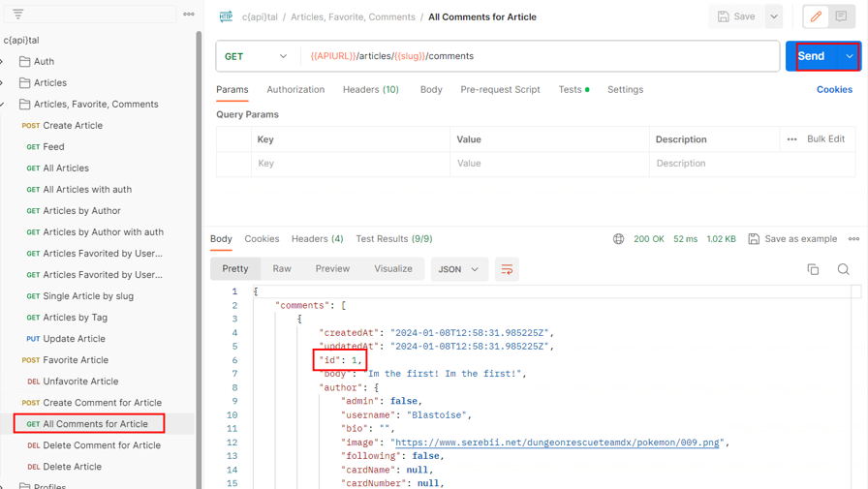868x489 pixels.
Task: Open Send options dropdown arrow
Action: click(850, 56)
